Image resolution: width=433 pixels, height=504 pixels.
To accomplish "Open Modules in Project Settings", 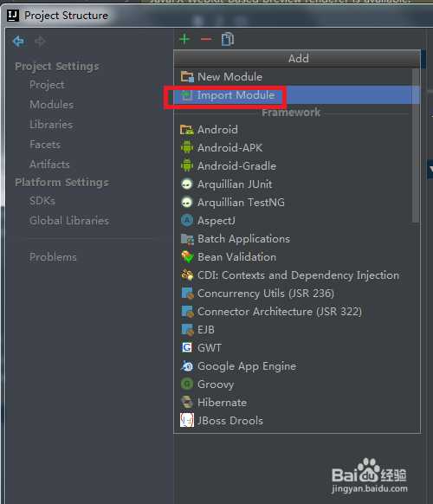I will coord(51,105).
